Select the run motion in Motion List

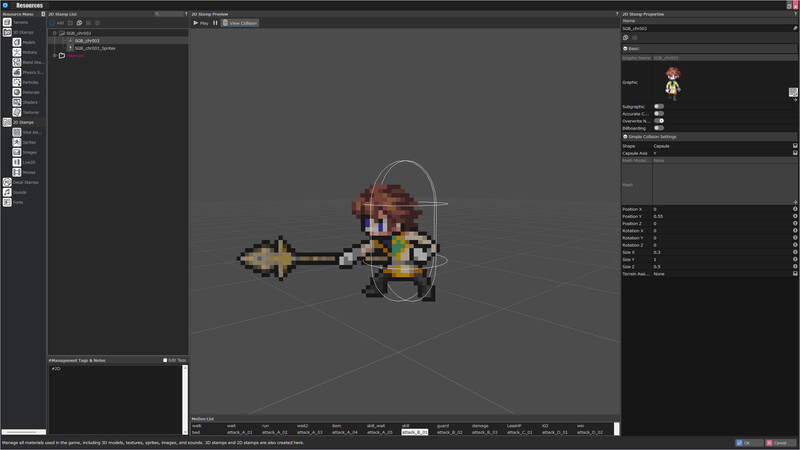click(265, 426)
